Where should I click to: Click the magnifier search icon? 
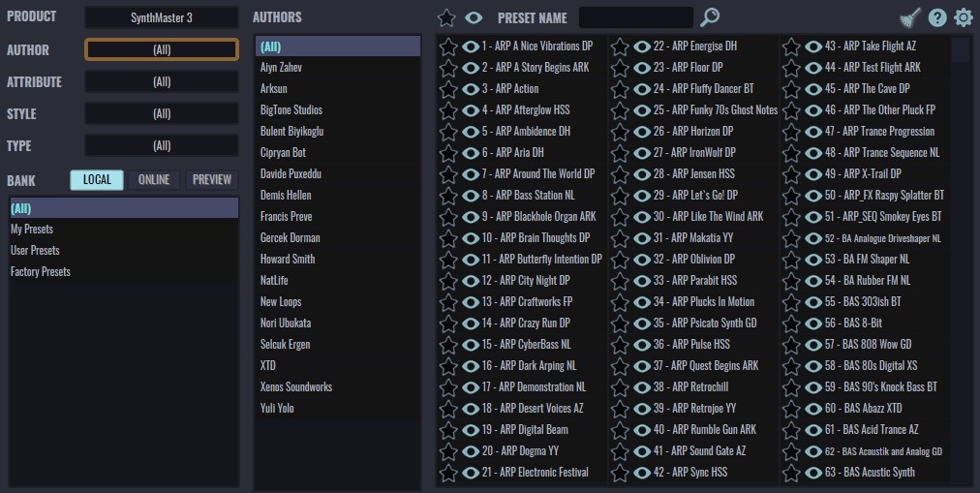pyautogui.click(x=710, y=17)
